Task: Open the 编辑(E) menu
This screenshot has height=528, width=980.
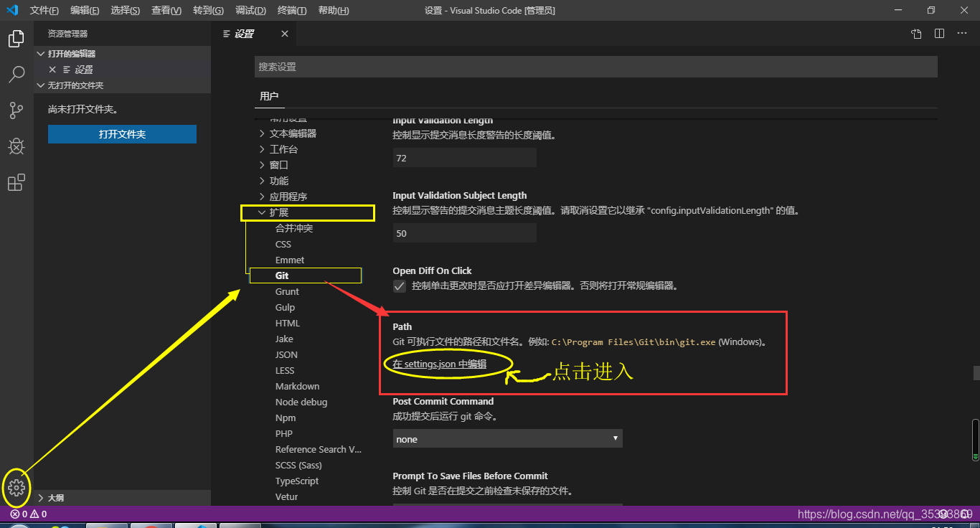Action: click(x=85, y=10)
